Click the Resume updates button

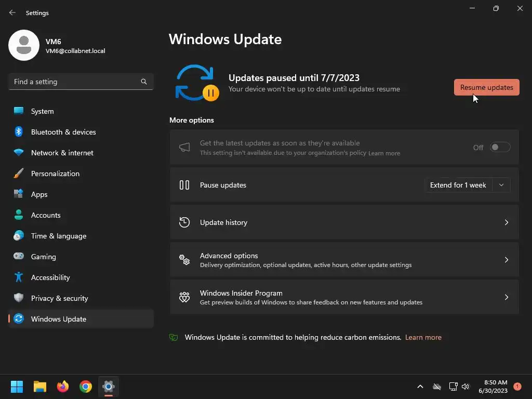tap(486, 87)
